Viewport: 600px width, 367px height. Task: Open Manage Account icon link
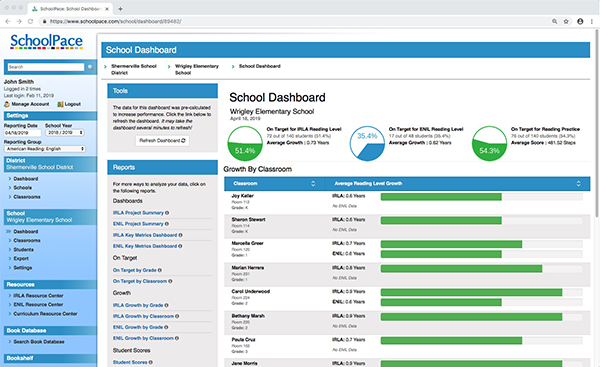click(x=7, y=104)
